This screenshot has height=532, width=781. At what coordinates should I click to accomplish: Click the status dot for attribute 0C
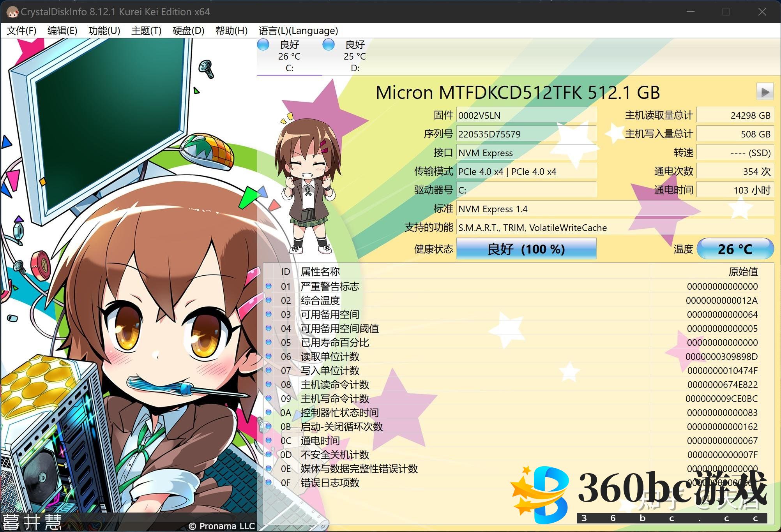(x=269, y=440)
